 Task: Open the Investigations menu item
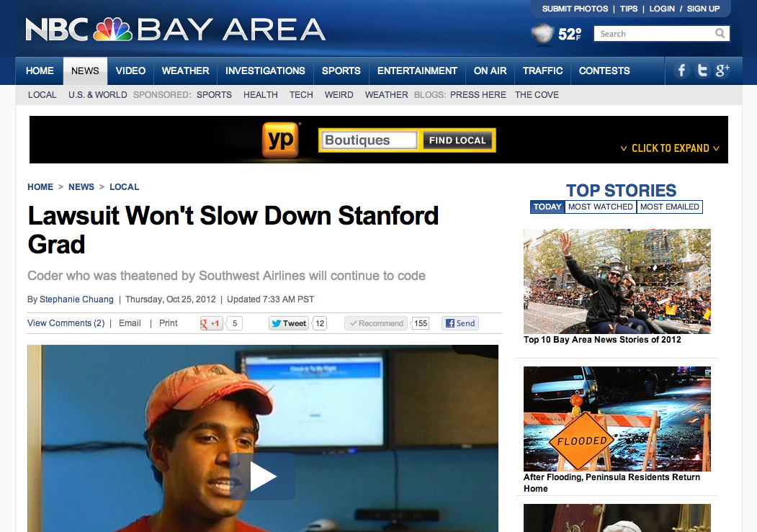265,71
